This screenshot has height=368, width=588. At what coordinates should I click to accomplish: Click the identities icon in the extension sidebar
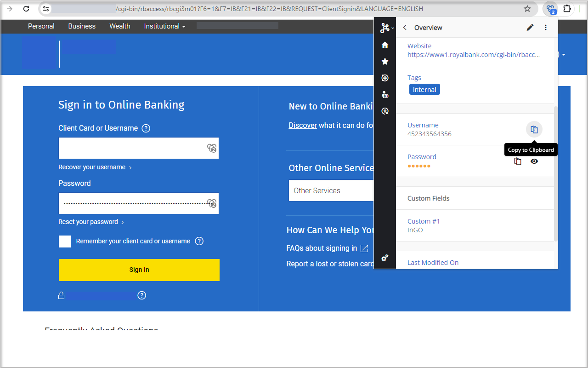(385, 94)
